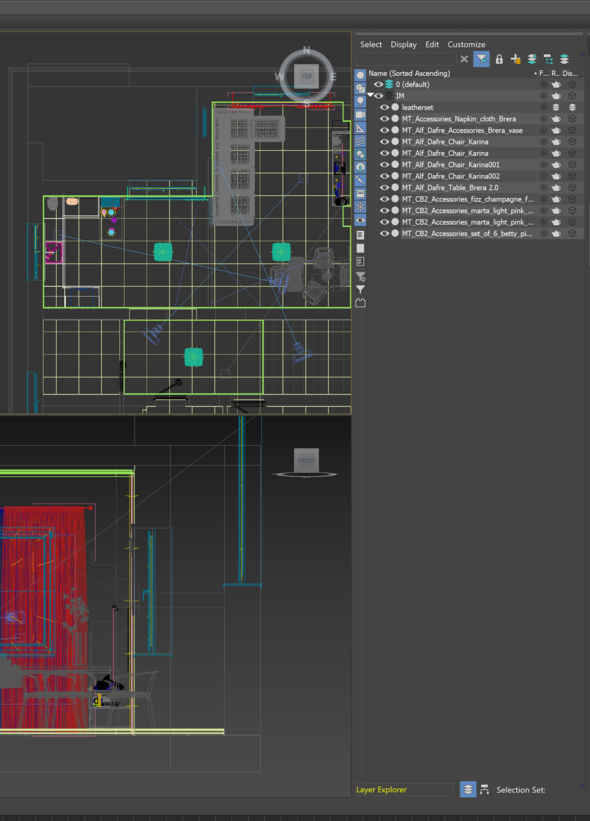
Task: Click the TOP face of the ViewCube
Action: pyautogui.click(x=306, y=76)
